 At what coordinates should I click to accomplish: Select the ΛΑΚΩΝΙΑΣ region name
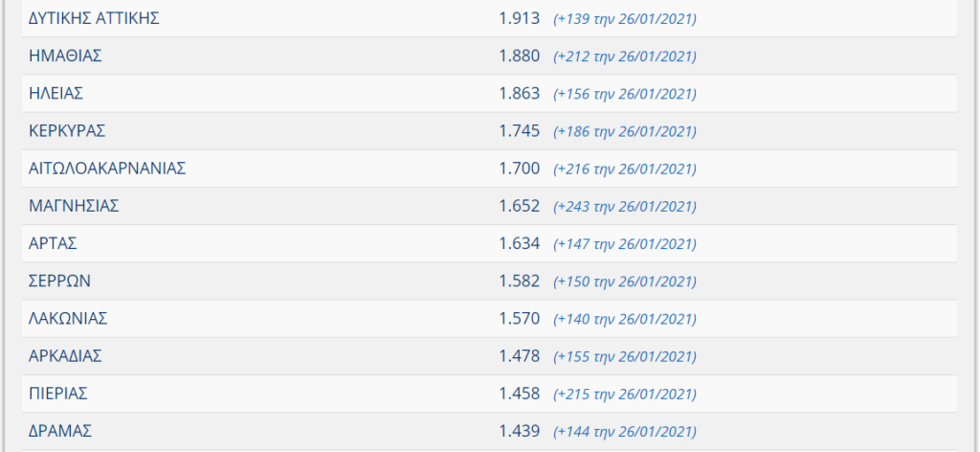68,319
